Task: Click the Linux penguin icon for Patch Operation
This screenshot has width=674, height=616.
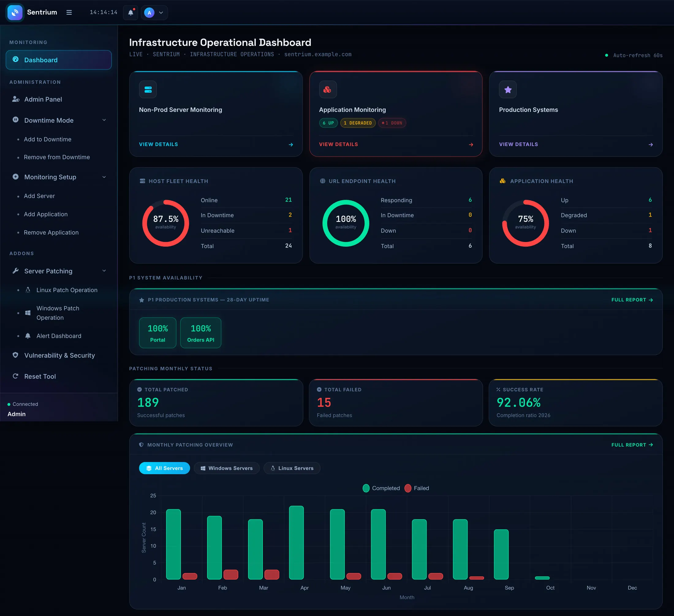Action: tap(28, 290)
